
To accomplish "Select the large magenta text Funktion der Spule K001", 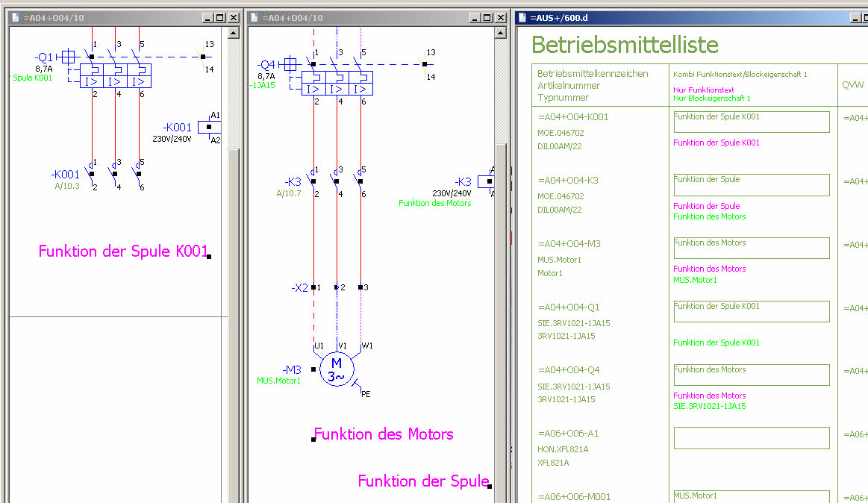I will click(x=123, y=251).
